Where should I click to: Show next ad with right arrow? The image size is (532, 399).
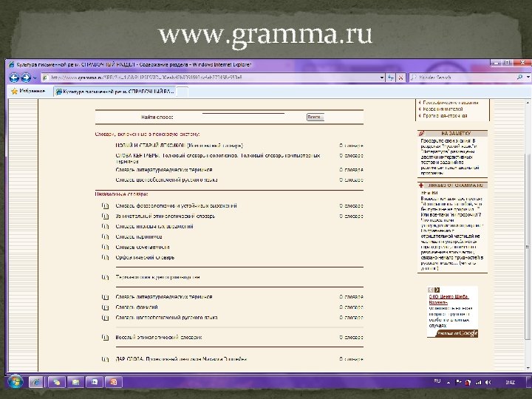[x=437, y=290]
